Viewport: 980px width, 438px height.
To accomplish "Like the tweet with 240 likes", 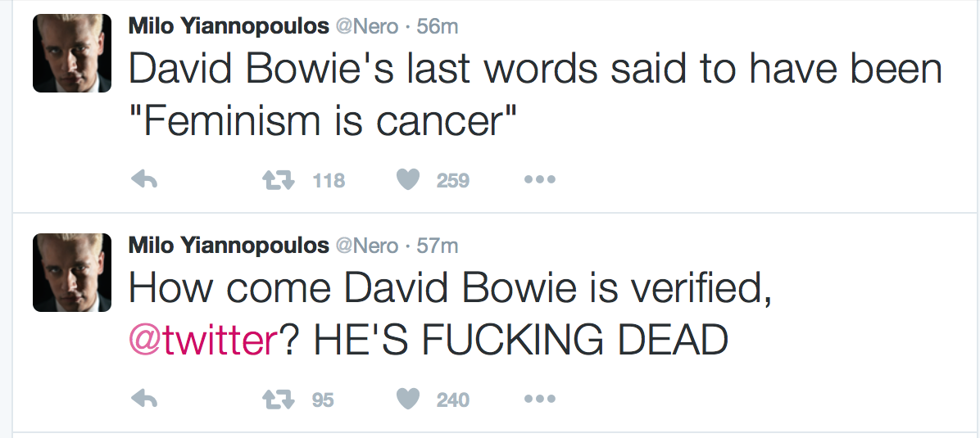I will coord(408,400).
